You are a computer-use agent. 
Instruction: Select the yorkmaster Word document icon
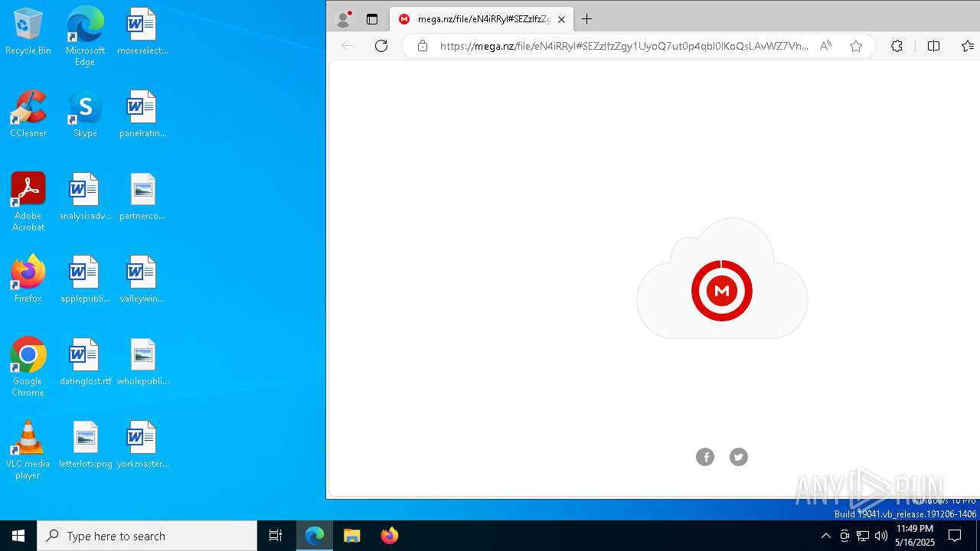coord(142,445)
